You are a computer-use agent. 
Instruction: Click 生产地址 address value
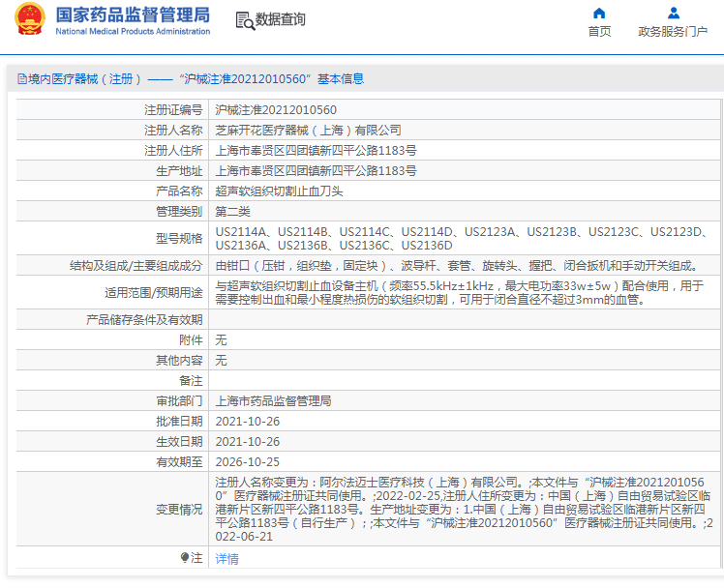click(316, 170)
